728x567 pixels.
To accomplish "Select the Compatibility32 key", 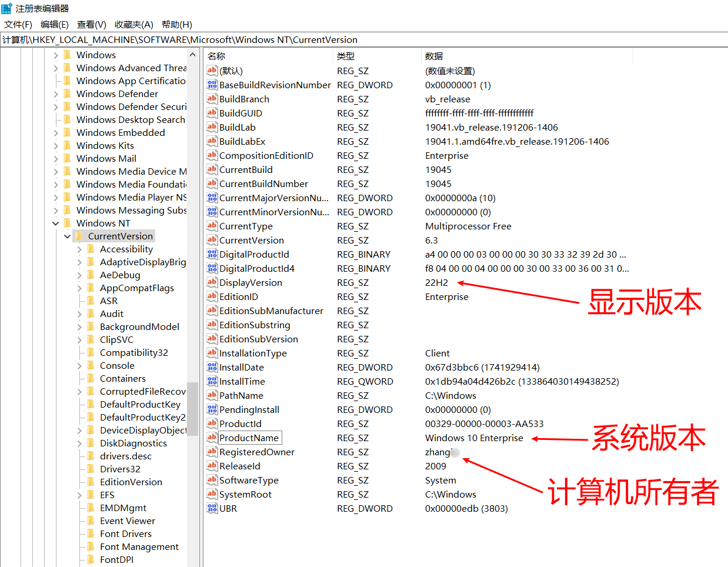I will [134, 352].
